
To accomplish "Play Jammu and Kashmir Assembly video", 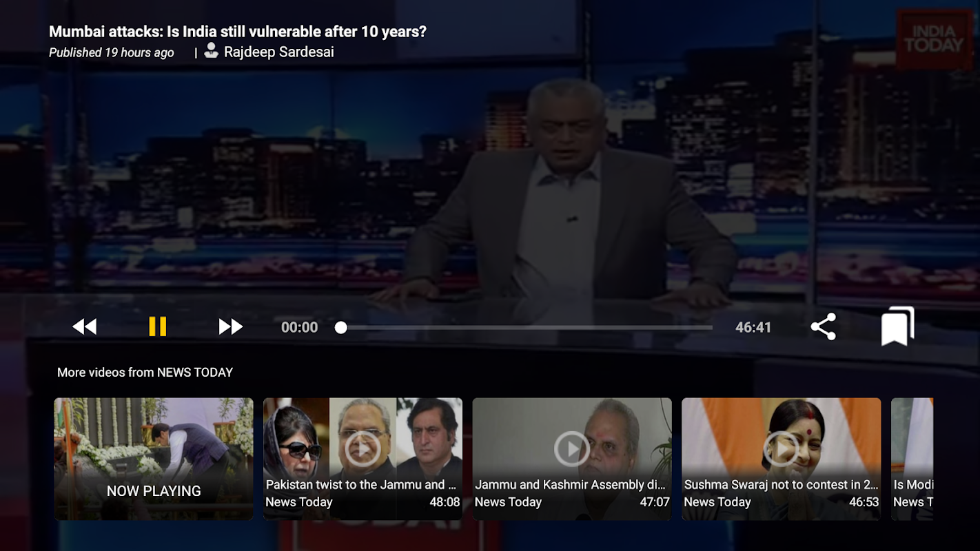I will tap(572, 459).
